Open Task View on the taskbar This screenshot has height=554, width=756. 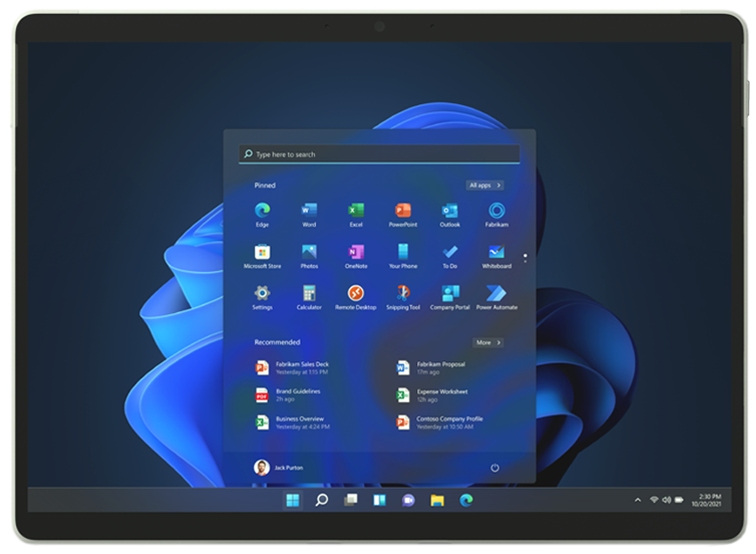[350, 500]
